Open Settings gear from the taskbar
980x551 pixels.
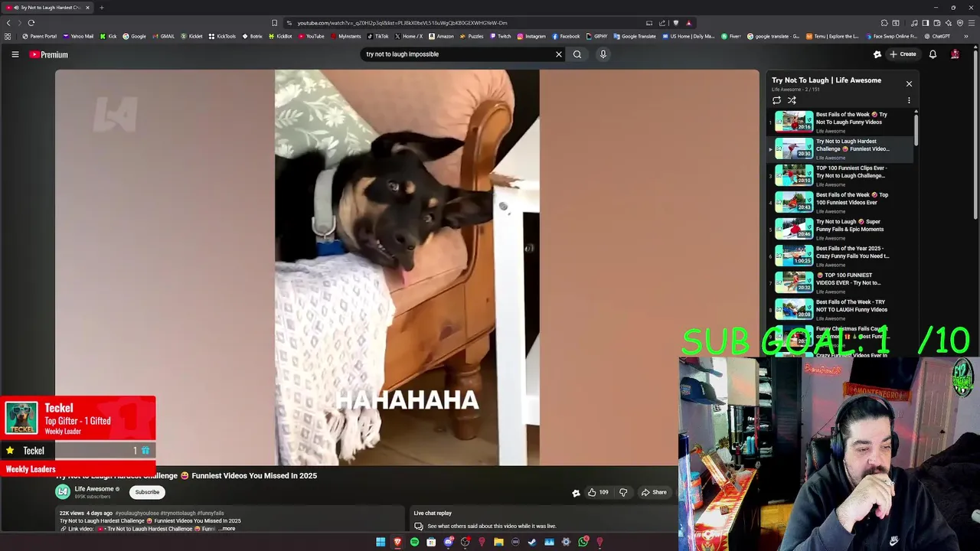pyautogui.click(x=566, y=542)
